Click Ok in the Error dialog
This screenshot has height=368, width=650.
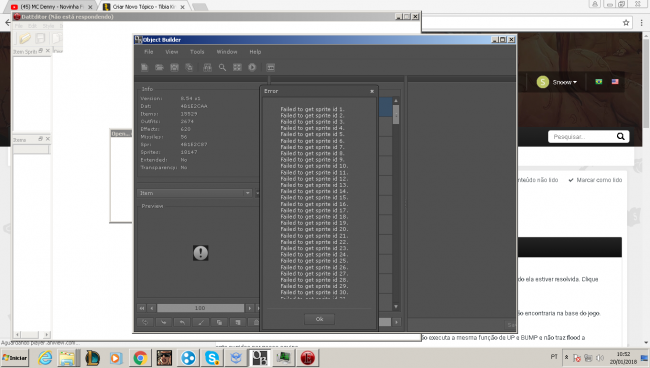pyautogui.click(x=319, y=319)
